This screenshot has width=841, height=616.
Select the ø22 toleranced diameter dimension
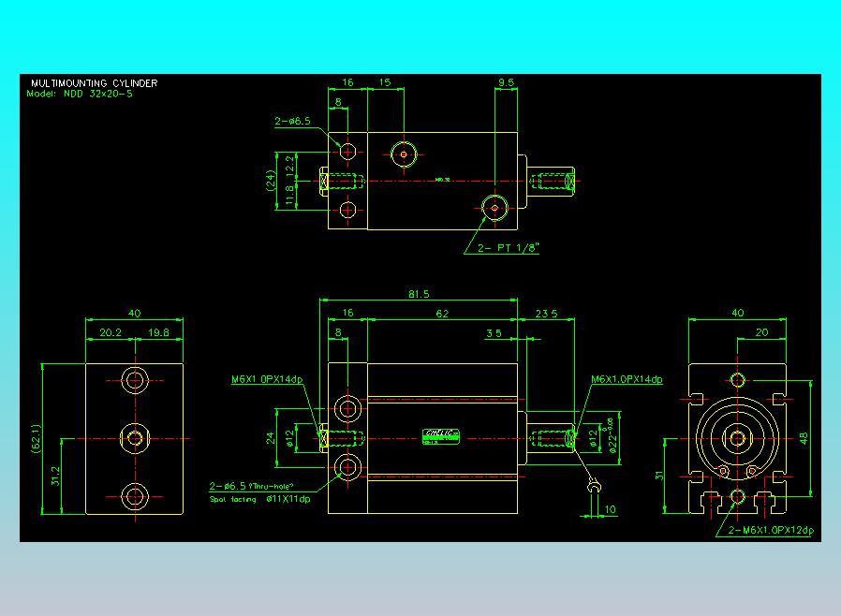[x=612, y=435]
